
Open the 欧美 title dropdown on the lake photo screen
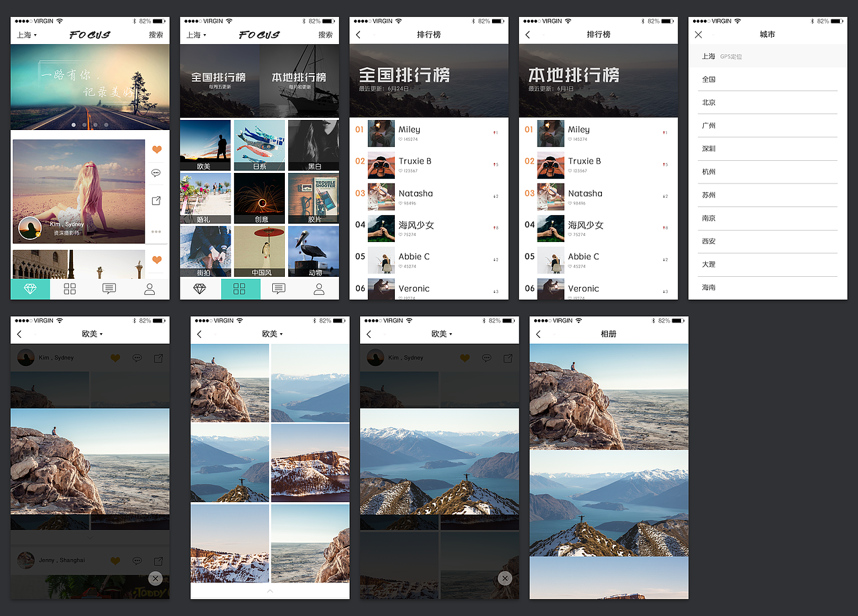click(x=442, y=334)
